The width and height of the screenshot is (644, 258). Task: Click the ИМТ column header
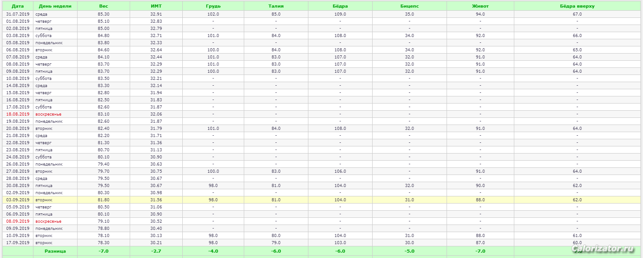pyautogui.click(x=156, y=6)
